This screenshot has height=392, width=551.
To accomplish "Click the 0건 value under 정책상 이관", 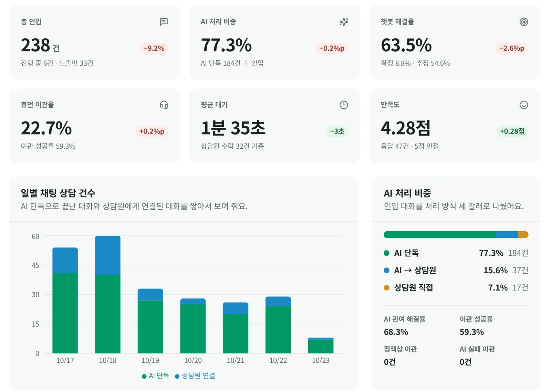I will (x=390, y=362).
